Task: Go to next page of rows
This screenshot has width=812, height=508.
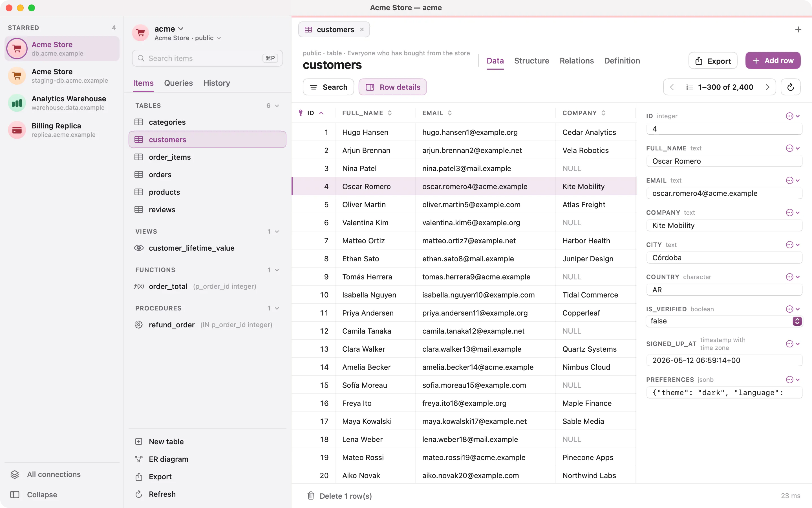Action: tap(767, 87)
